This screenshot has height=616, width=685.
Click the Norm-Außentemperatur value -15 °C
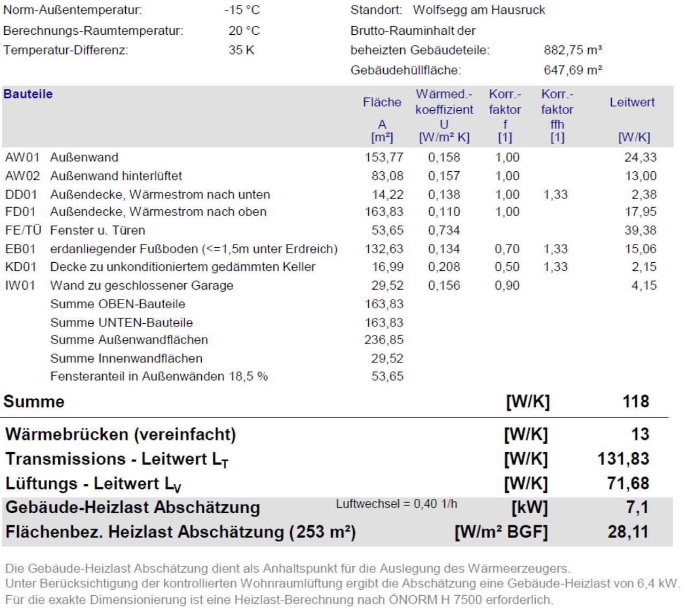tap(242, 10)
